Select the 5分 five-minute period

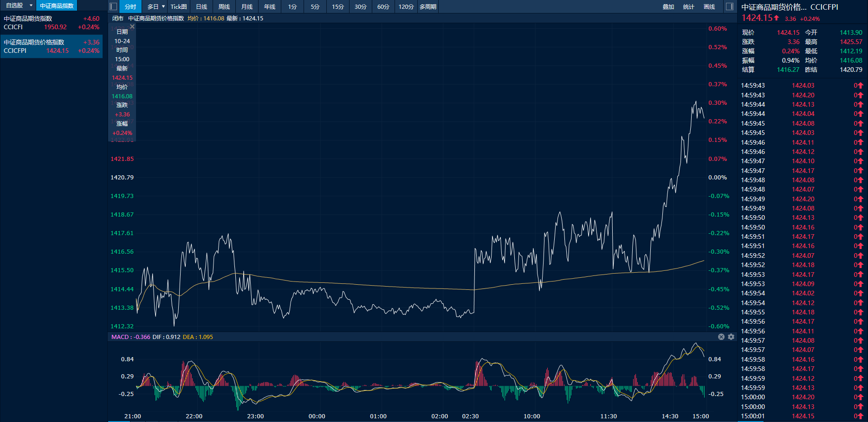click(x=315, y=6)
